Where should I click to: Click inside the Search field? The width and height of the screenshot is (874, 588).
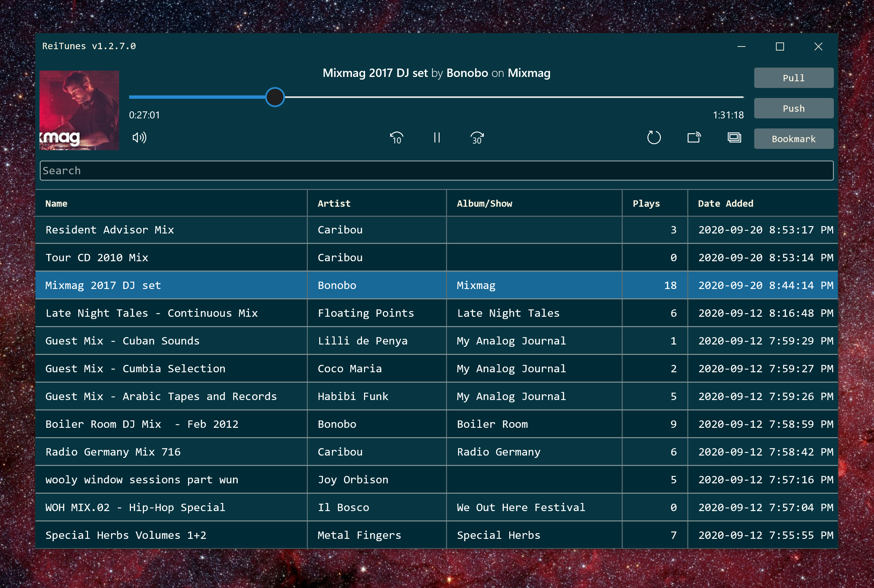click(437, 171)
